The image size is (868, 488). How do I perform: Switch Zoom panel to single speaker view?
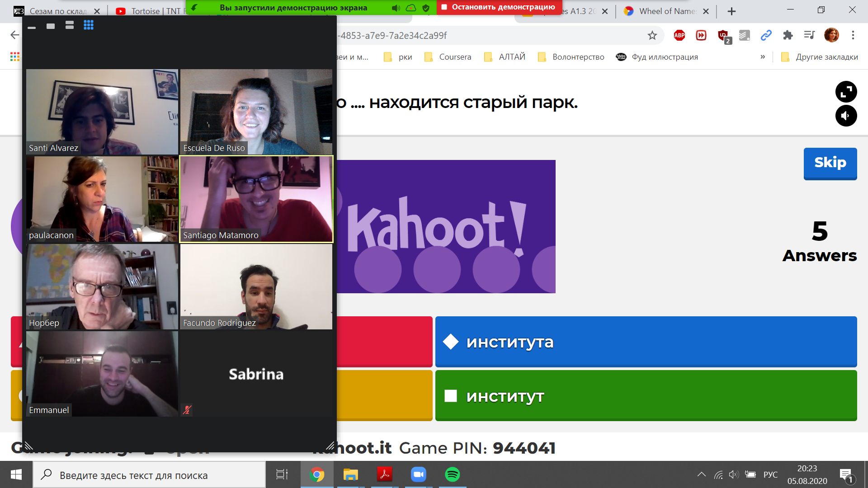[x=51, y=26]
